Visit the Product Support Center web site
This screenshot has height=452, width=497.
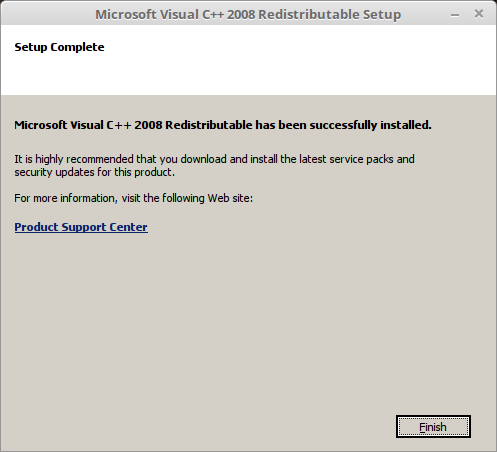point(81,227)
